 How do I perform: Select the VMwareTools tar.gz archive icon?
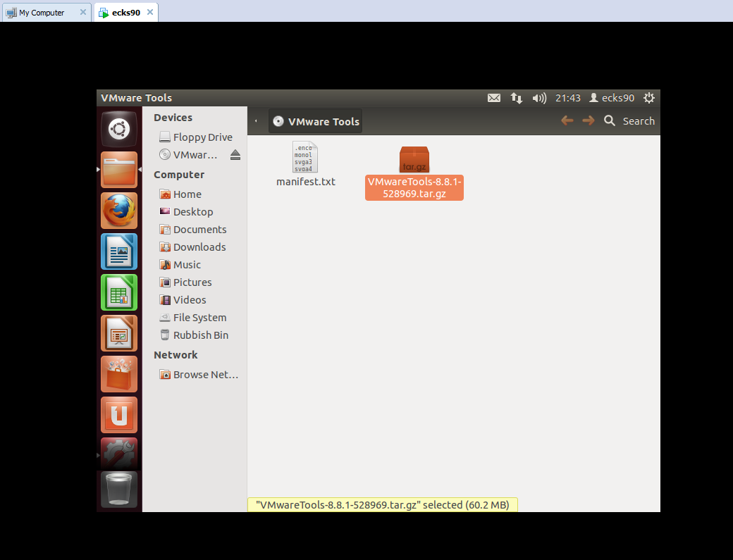coord(414,158)
